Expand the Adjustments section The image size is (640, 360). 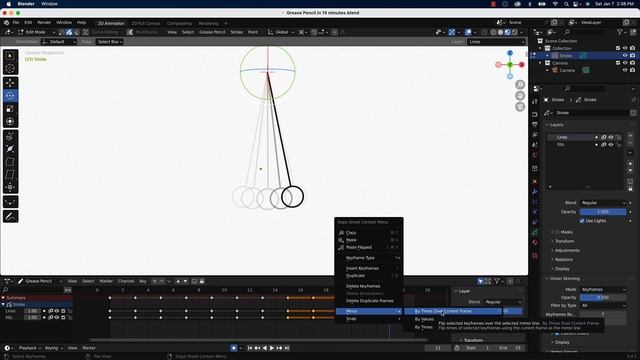553,250
